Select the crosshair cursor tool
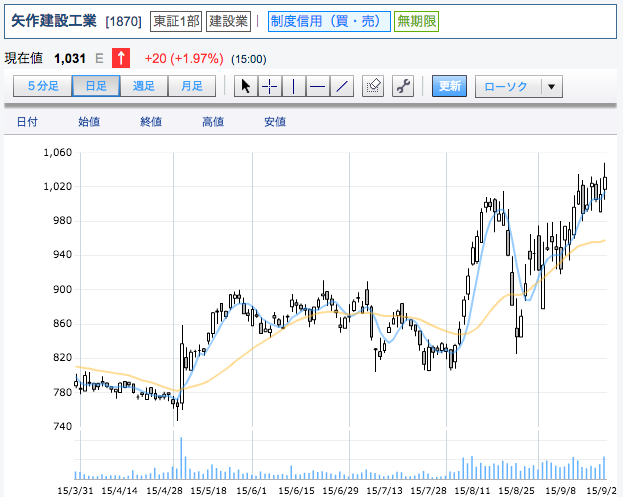 270,86
